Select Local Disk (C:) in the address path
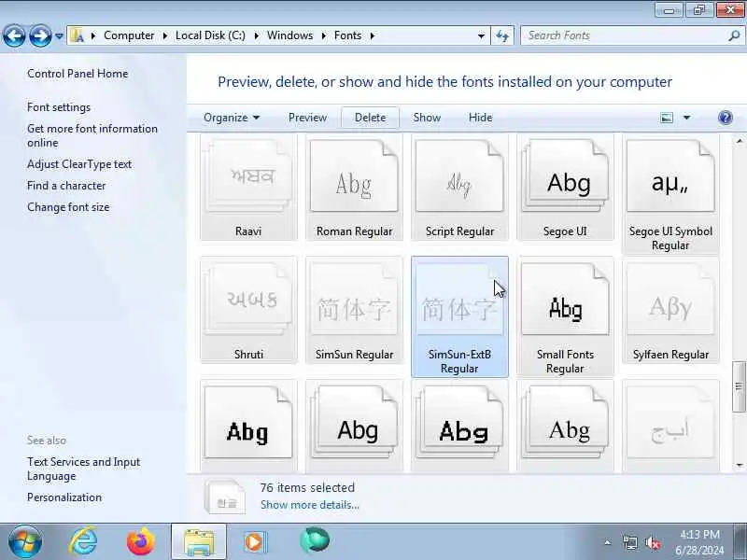The image size is (747, 560). pos(210,35)
